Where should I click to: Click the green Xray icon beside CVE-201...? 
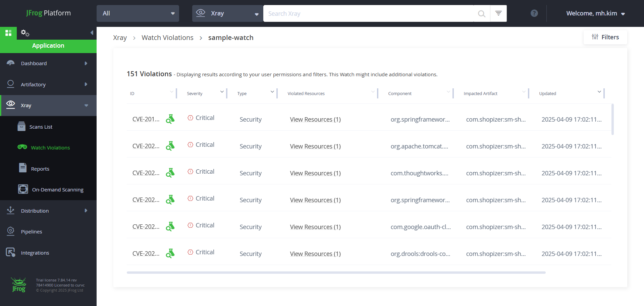(x=170, y=119)
